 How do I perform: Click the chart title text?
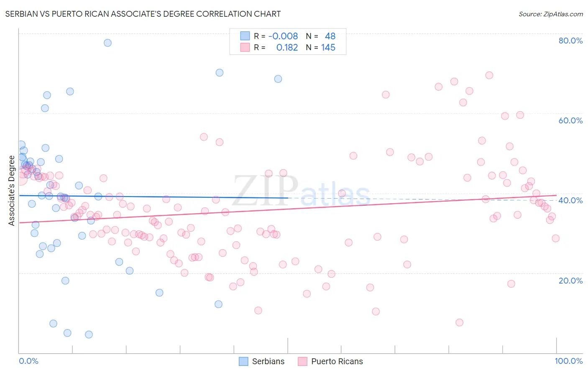click(x=143, y=14)
